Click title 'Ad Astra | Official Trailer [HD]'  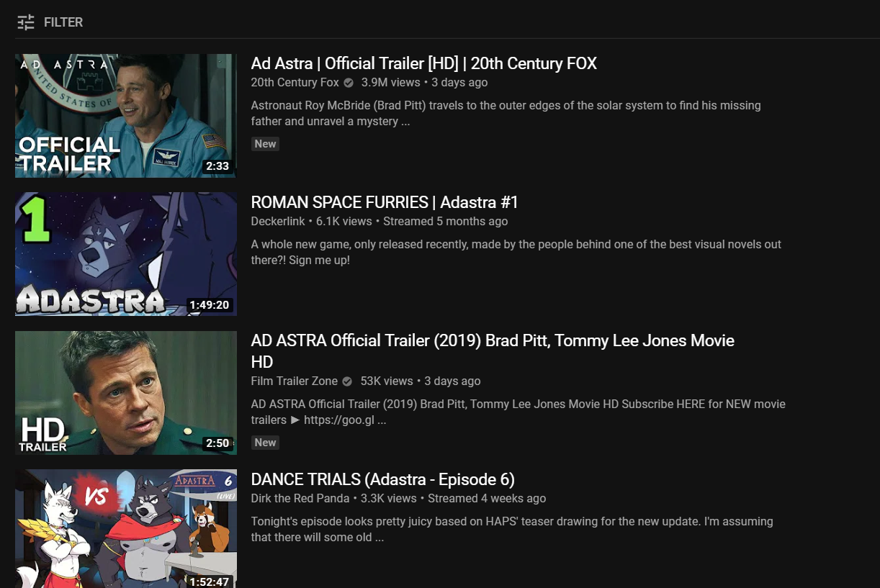click(x=423, y=63)
